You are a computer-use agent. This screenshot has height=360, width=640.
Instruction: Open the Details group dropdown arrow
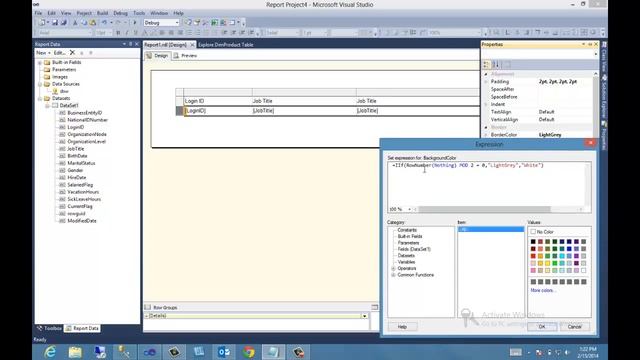point(364,316)
